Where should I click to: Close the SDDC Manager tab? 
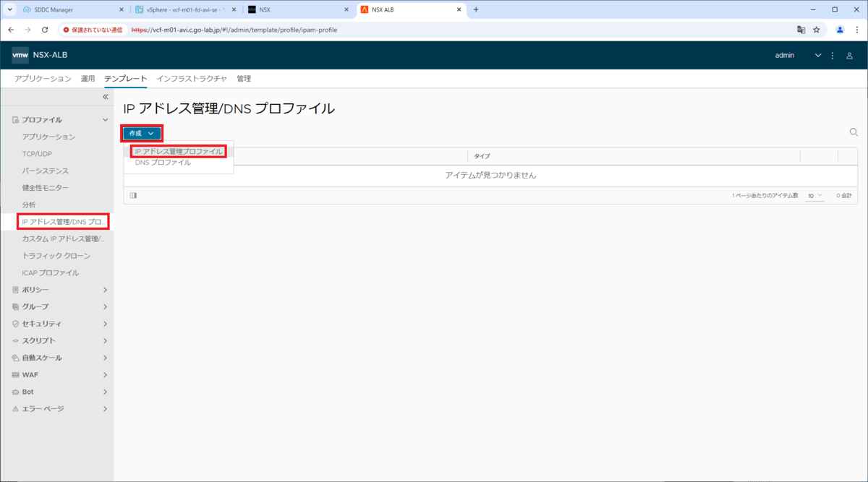pyautogui.click(x=121, y=9)
